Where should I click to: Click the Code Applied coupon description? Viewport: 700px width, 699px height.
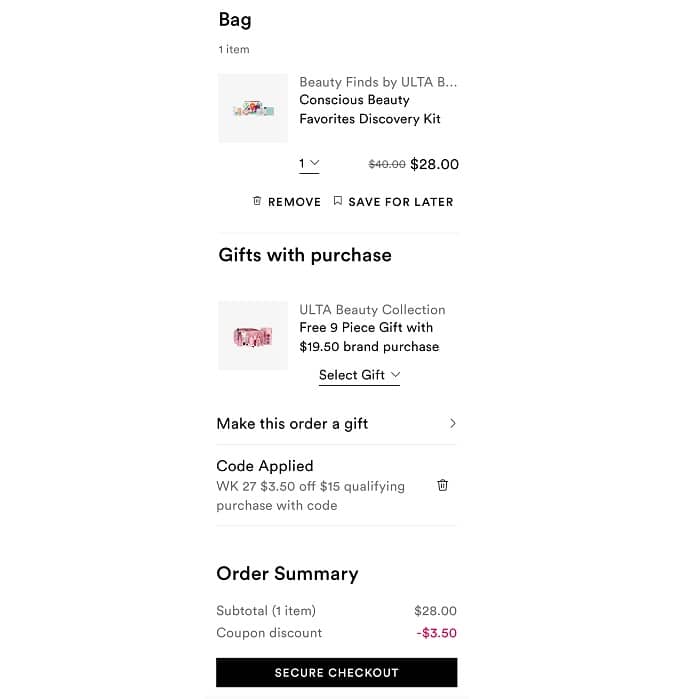(310, 495)
